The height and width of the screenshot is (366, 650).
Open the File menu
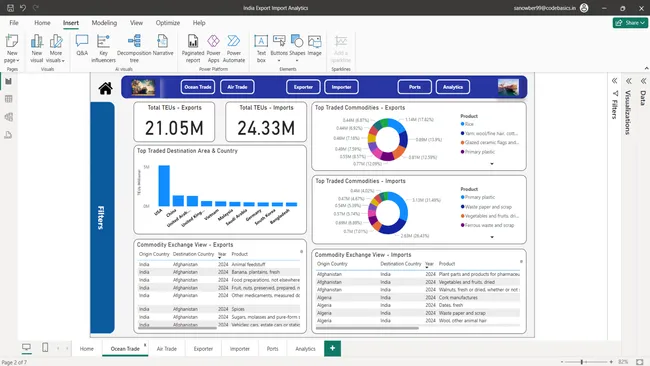coord(14,23)
